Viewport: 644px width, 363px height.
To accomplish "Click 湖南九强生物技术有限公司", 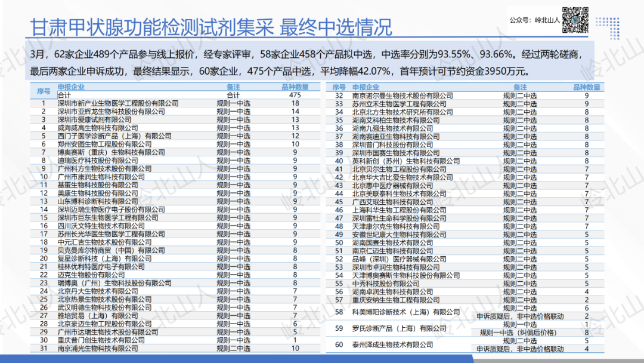I will tap(392, 128).
